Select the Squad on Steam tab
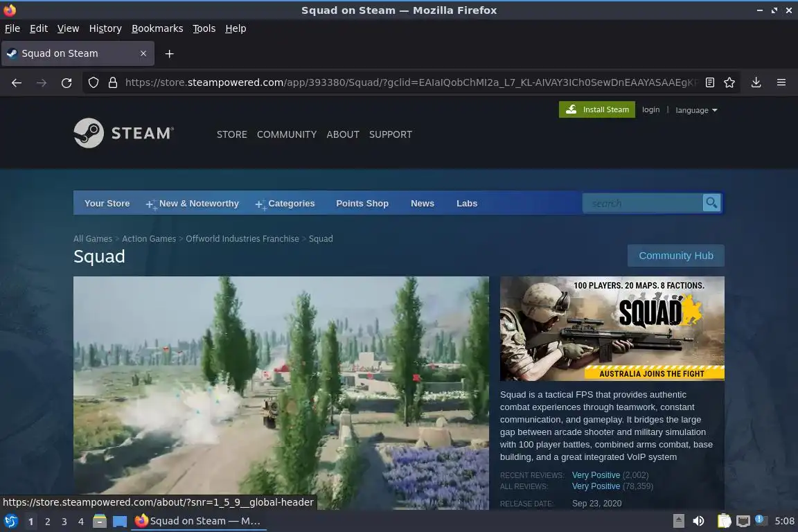 [x=78, y=53]
